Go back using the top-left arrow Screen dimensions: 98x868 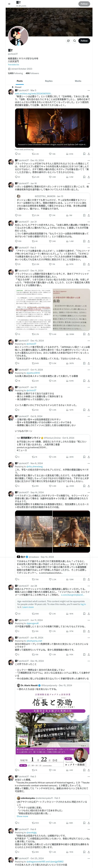coord(9,4)
